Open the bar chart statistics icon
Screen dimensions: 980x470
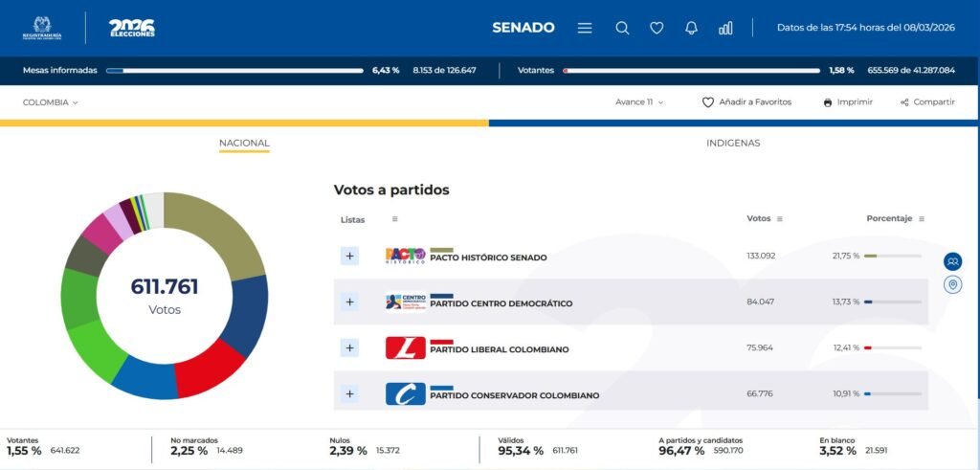pos(725,28)
